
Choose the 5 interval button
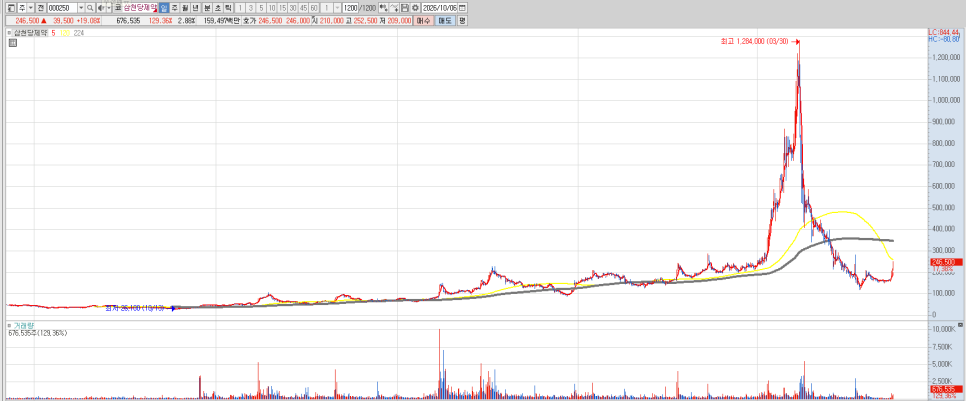(261, 8)
